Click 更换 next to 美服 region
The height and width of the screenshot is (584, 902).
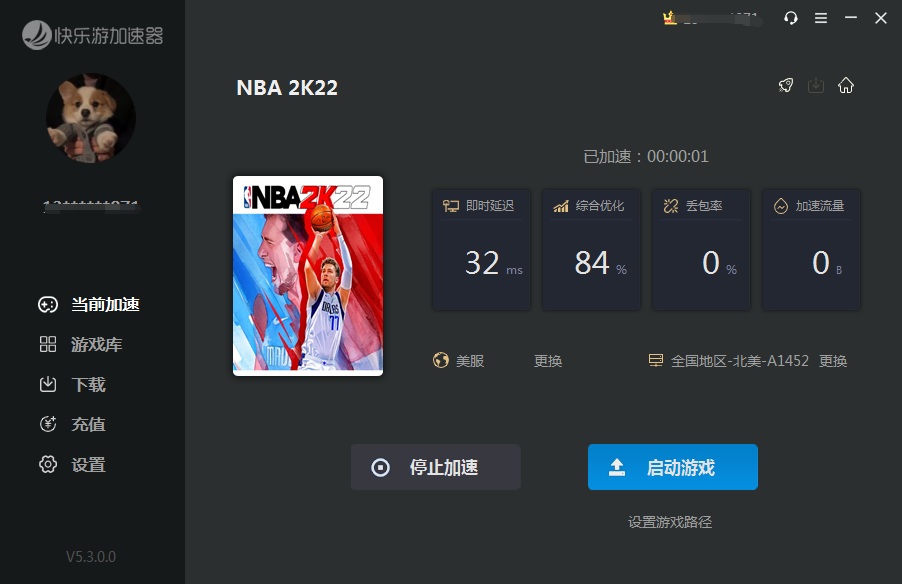point(548,361)
